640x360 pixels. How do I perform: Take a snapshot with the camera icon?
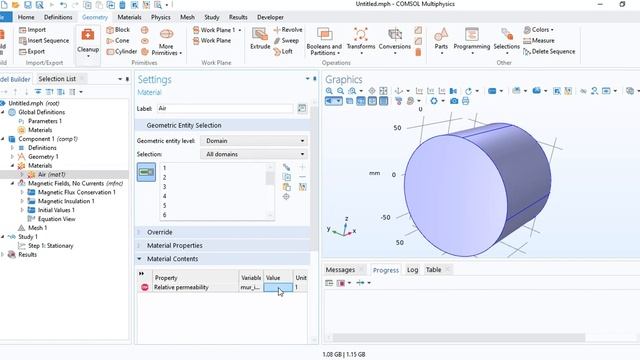(x=454, y=101)
